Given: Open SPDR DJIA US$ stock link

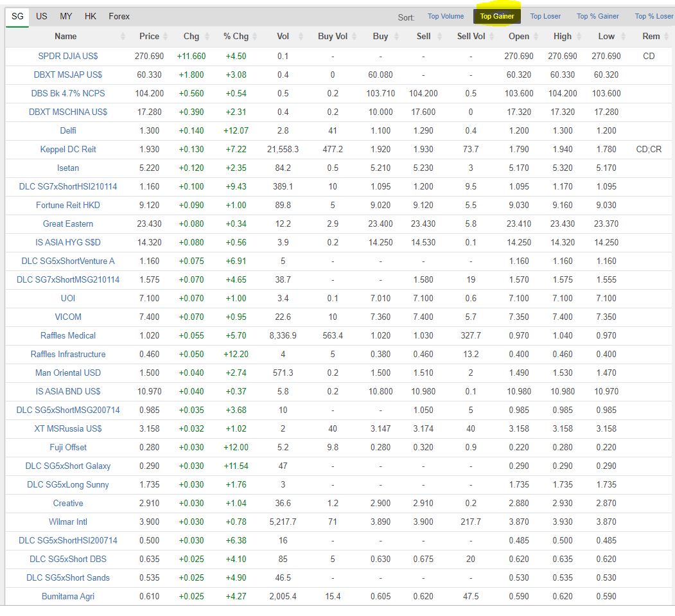Looking at the screenshot, I should [x=68, y=57].
